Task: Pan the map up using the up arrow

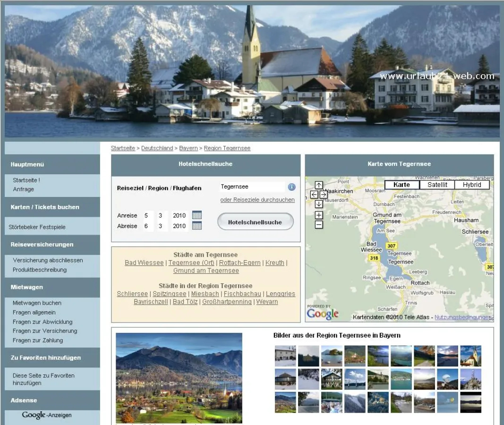Action: pos(319,185)
